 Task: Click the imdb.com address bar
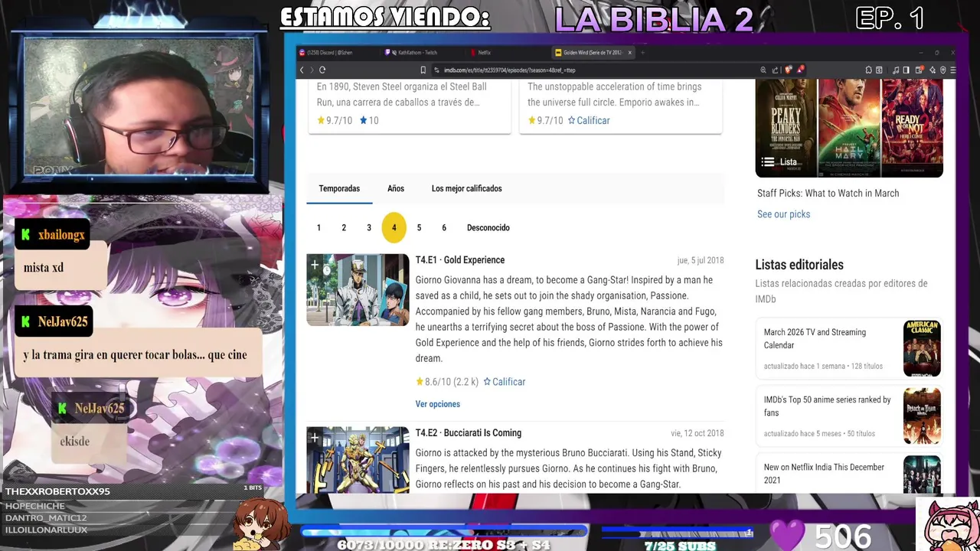coord(590,70)
